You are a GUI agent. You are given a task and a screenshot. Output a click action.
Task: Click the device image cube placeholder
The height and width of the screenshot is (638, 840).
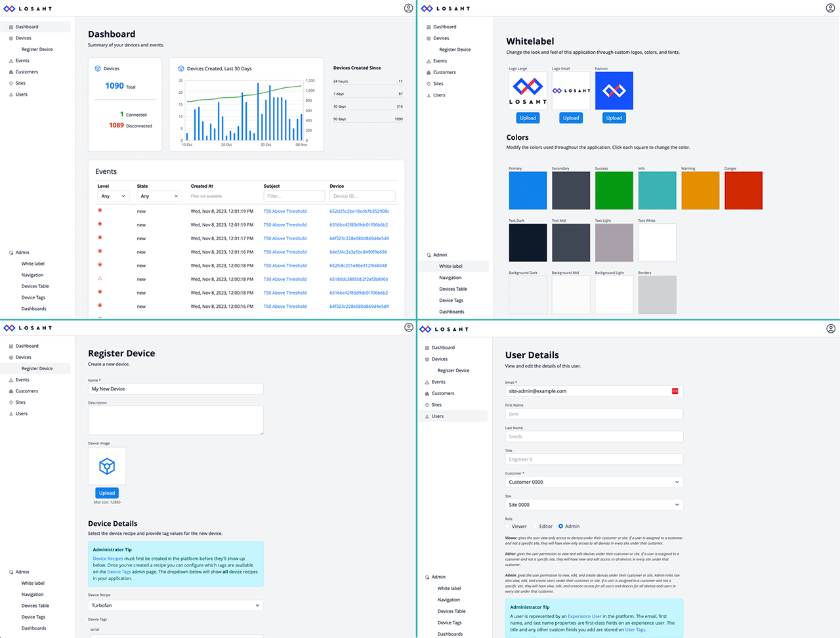(x=107, y=466)
